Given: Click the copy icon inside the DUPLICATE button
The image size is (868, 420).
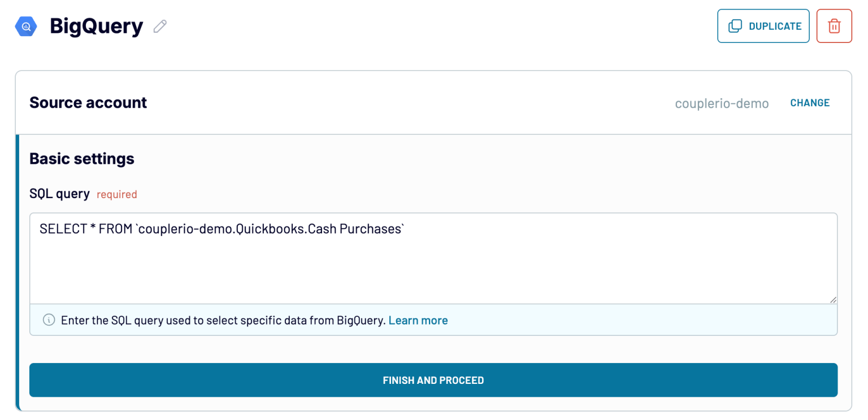Looking at the screenshot, I should tap(736, 25).
